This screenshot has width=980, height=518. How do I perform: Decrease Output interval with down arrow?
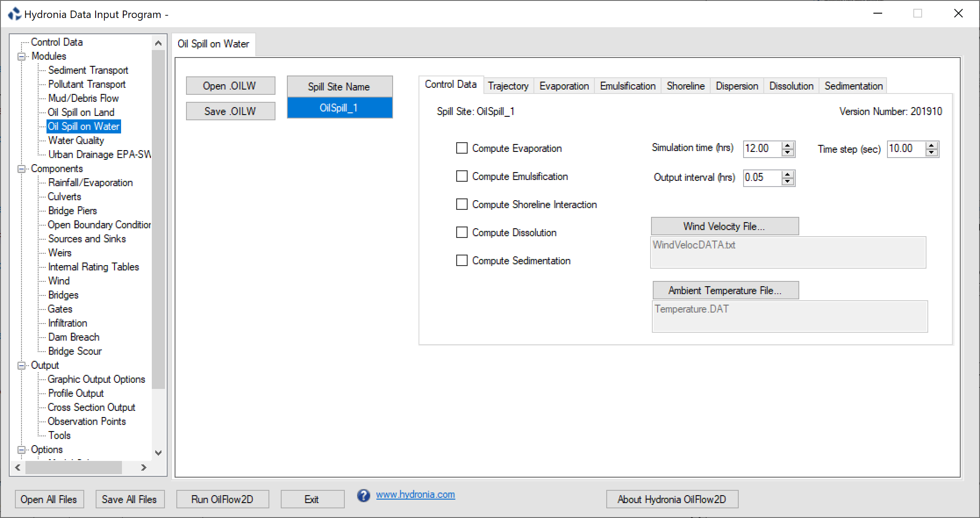(x=788, y=182)
